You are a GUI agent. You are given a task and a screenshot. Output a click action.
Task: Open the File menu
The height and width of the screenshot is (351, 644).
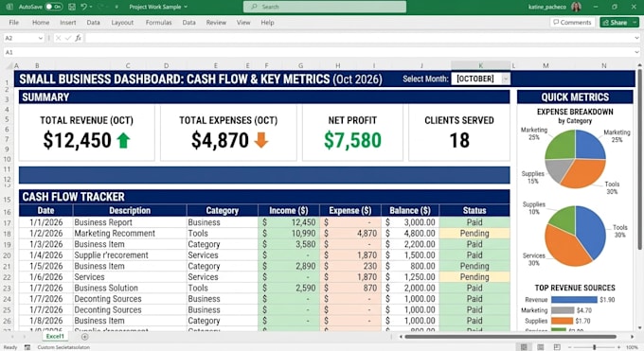[x=14, y=23]
